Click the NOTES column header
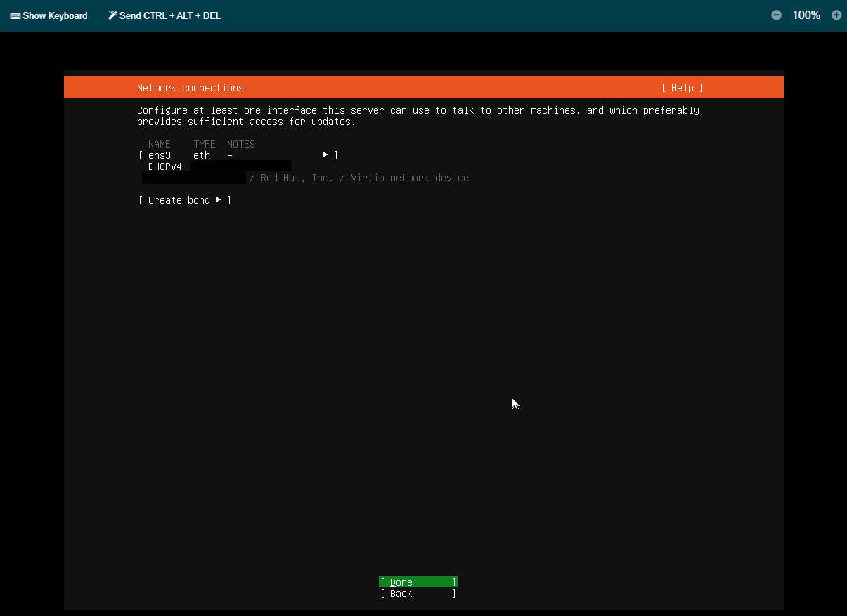 click(x=240, y=144)
